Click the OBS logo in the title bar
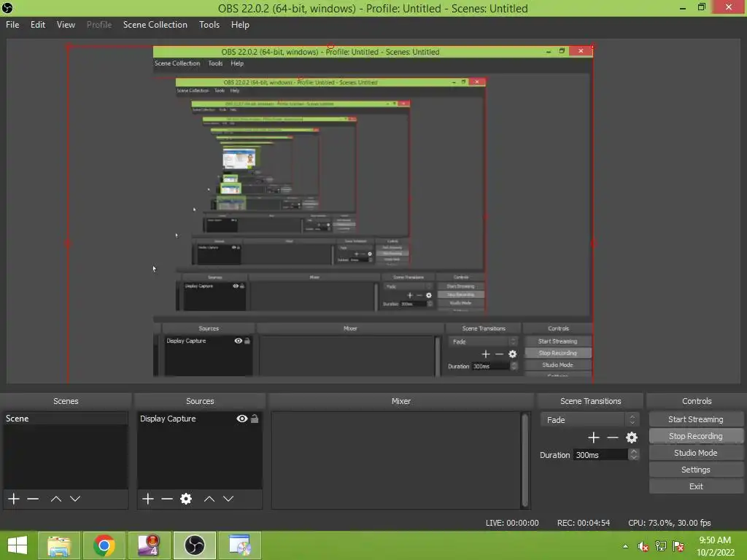Viewport: 747px width, 560px height. click(x=7, y=7)
